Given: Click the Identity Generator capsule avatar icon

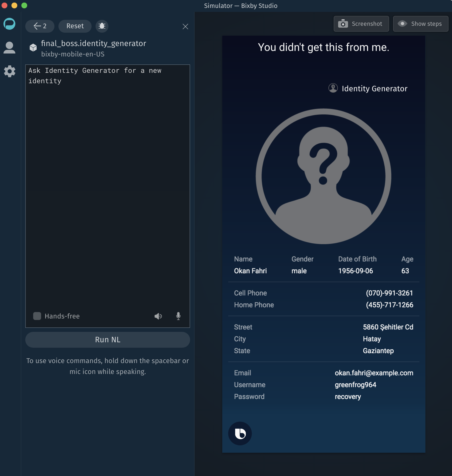Looking at the screenshot, I should (333, 88).
